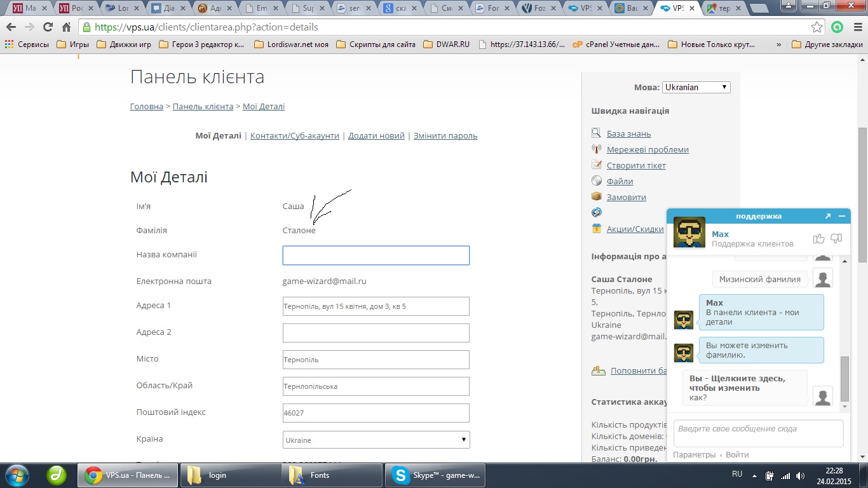Click the chat Войти link
868x488 pixels.
[x=737, y=455]
